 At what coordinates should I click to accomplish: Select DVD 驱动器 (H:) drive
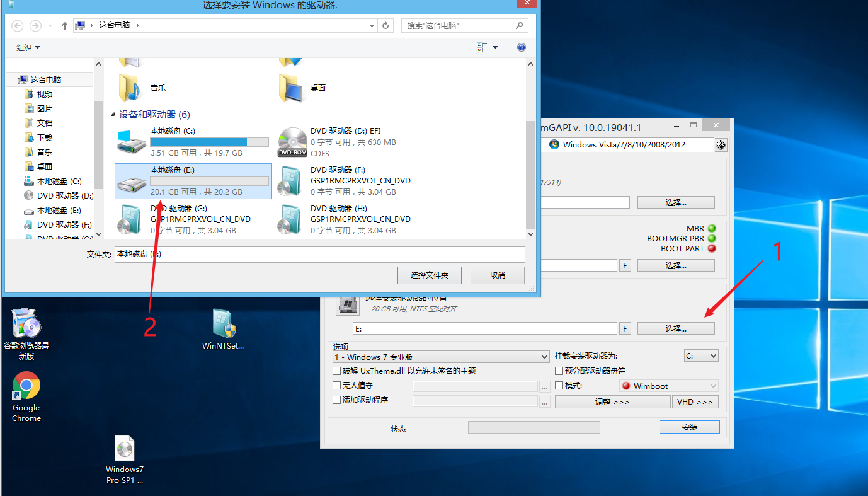point(353,219)
